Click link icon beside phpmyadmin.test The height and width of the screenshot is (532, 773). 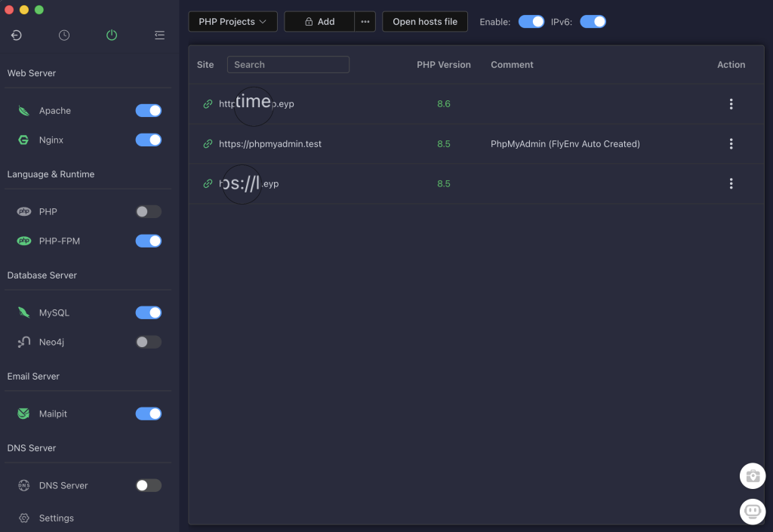208,144
